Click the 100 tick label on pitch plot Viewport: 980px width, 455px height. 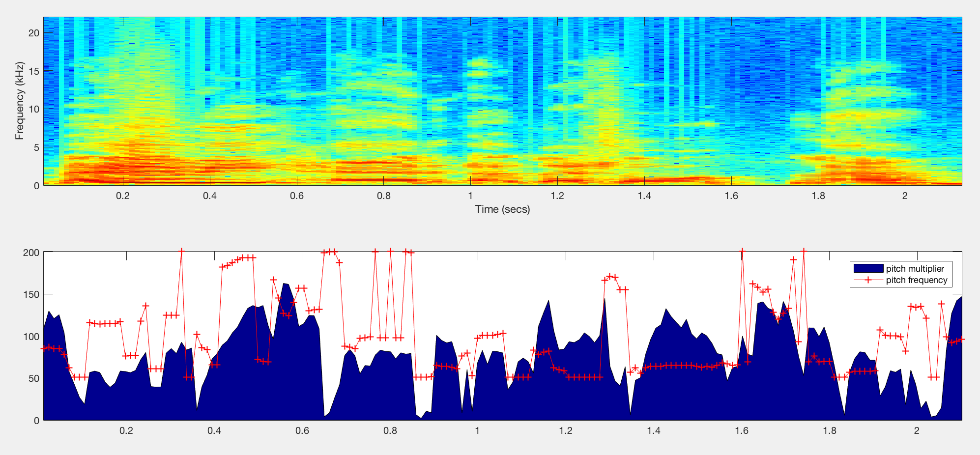(31, 337)
